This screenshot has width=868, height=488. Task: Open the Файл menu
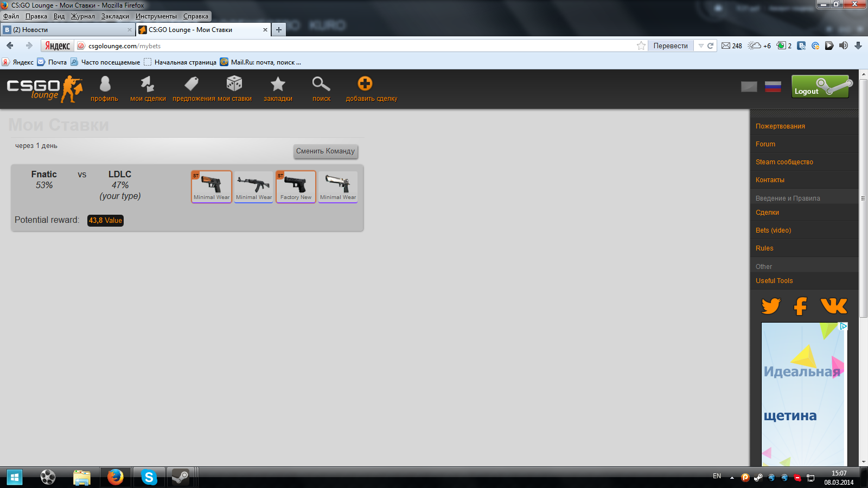pyautogui.click(x=11, y=16)
